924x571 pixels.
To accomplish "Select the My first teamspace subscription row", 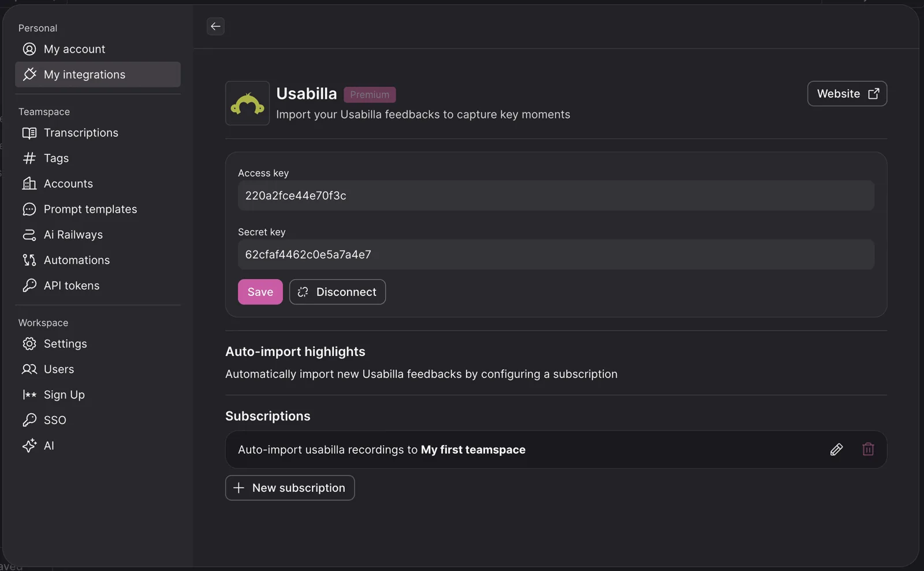I will click(x=556, y=450).
